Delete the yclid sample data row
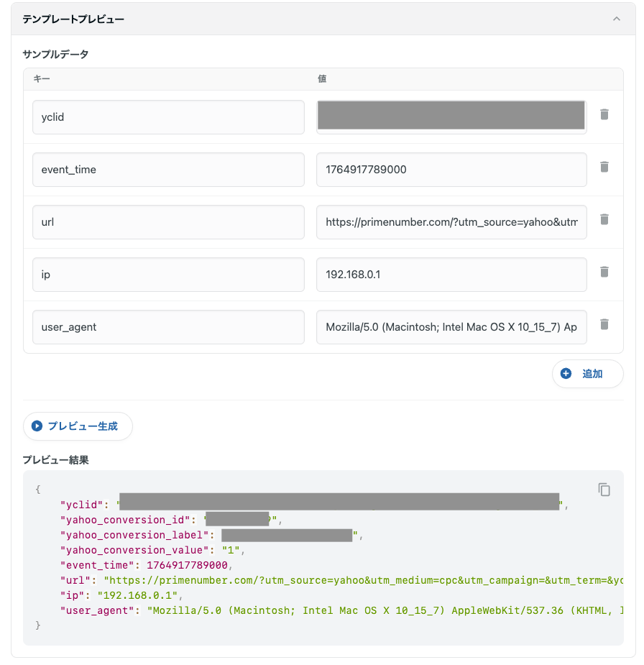The image size is (644, 665). [604, 114]
